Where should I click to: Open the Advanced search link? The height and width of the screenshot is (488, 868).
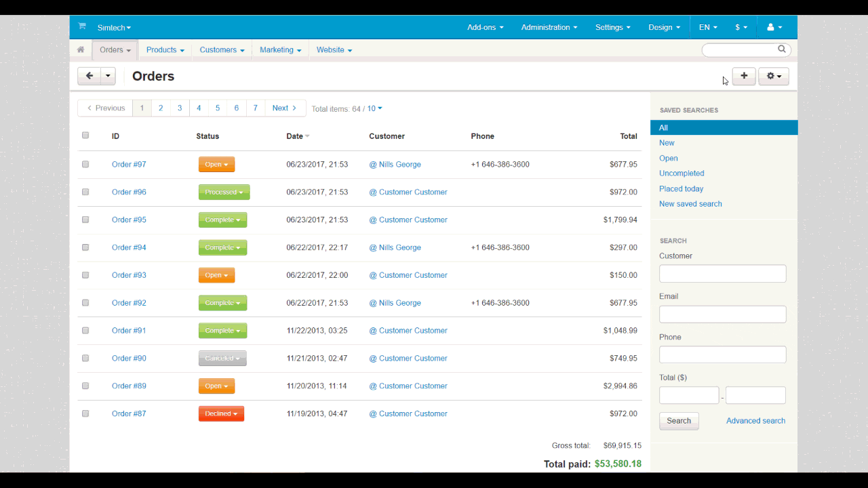755,421
